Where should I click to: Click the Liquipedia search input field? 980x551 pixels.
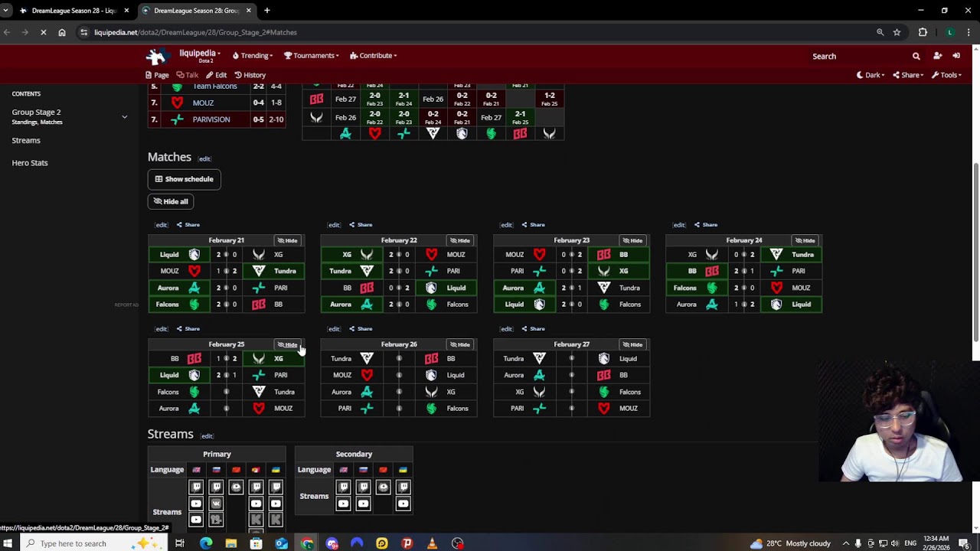[x=857, y=56]
